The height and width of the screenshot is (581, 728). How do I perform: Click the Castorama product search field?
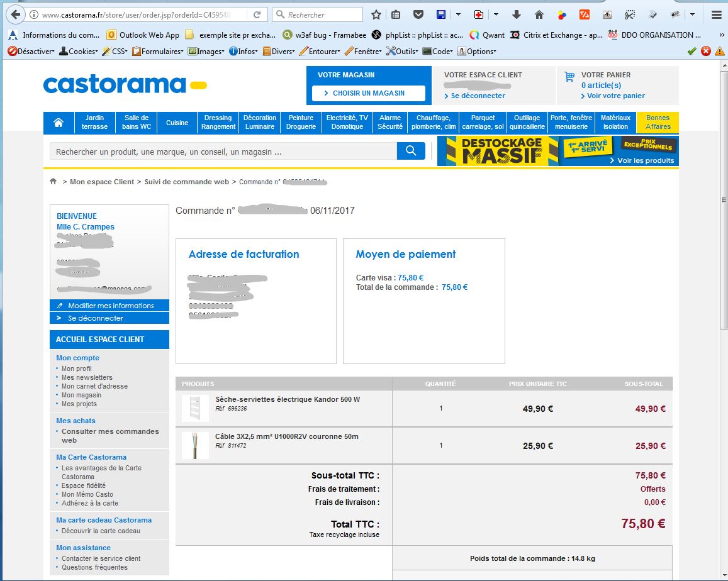tap(223, 152)
